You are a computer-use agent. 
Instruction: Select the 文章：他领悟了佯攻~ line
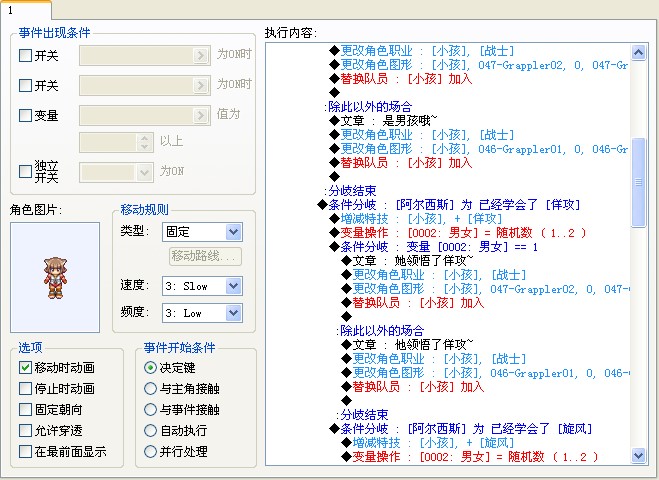pyautogui.click(x=407, y=345)
